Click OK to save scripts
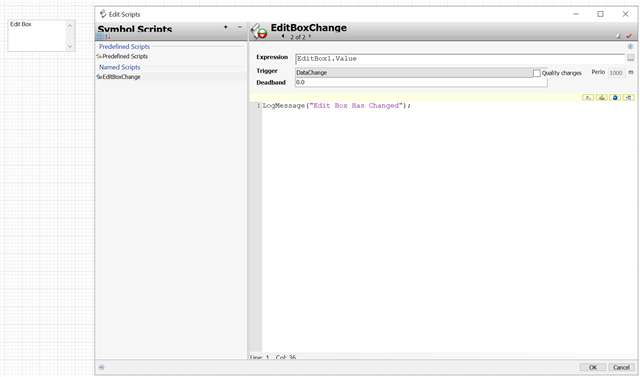Viewport: 640px width, 377px height. click(x=593, y=367)
